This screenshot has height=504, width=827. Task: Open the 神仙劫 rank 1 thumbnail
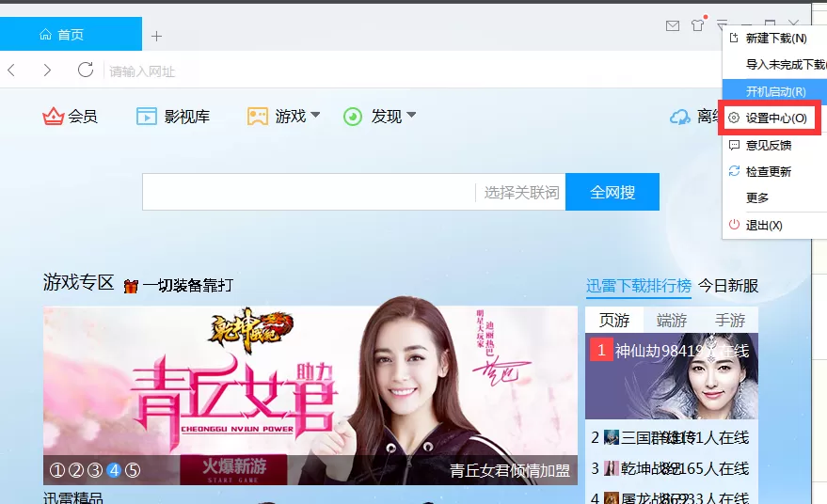pos(672,376)
